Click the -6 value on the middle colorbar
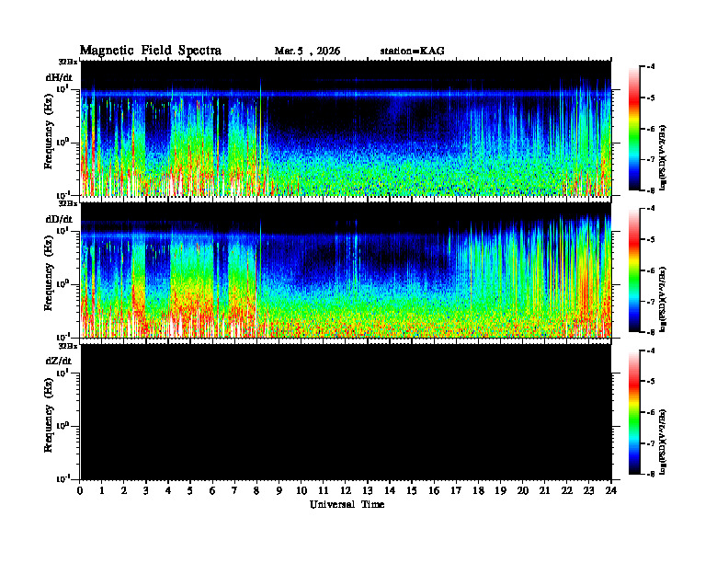 [x=651, y=270]
